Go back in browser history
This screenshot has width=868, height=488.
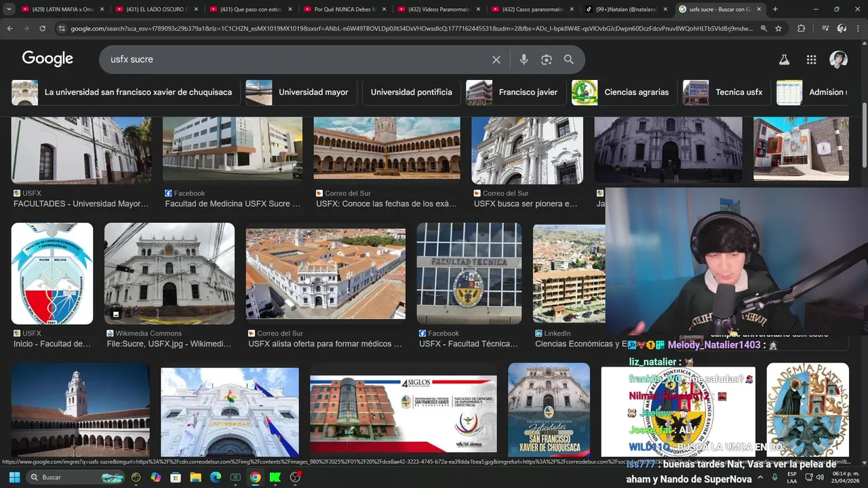9,28
